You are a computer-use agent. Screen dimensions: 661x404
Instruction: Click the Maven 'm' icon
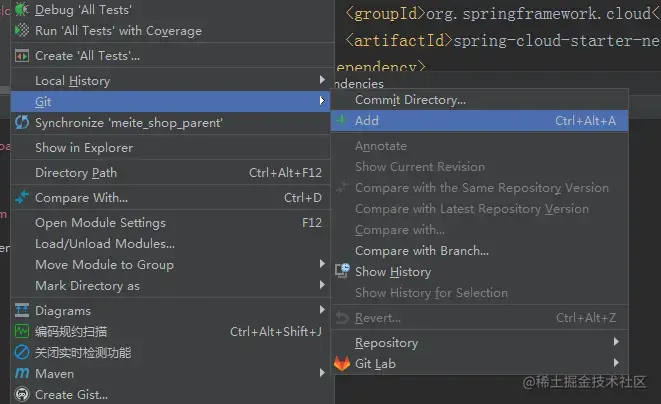point(21,373)
